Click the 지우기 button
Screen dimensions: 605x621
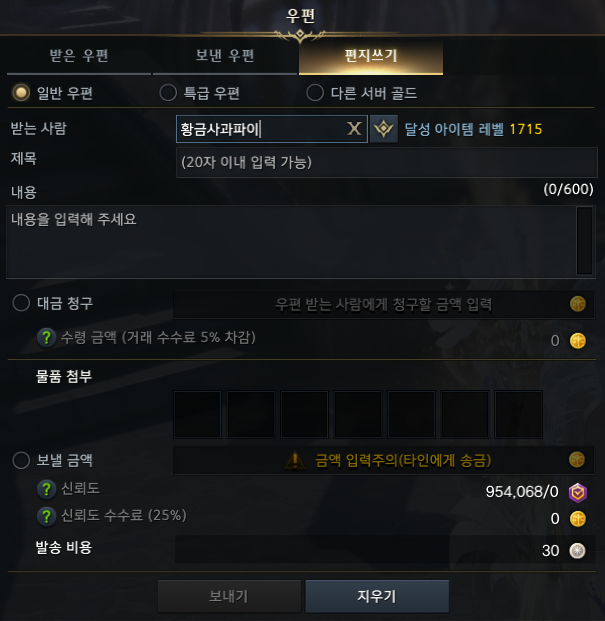click(377, 596)
